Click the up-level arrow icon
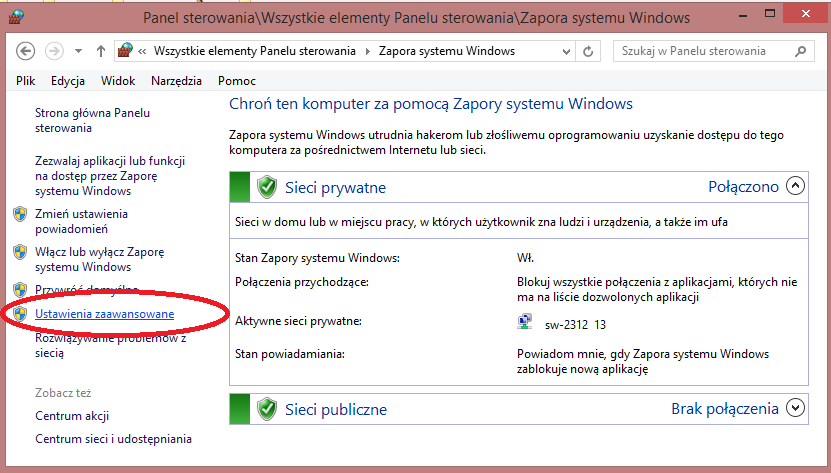This screenshot has width=831, height=473. click(101, 51)
